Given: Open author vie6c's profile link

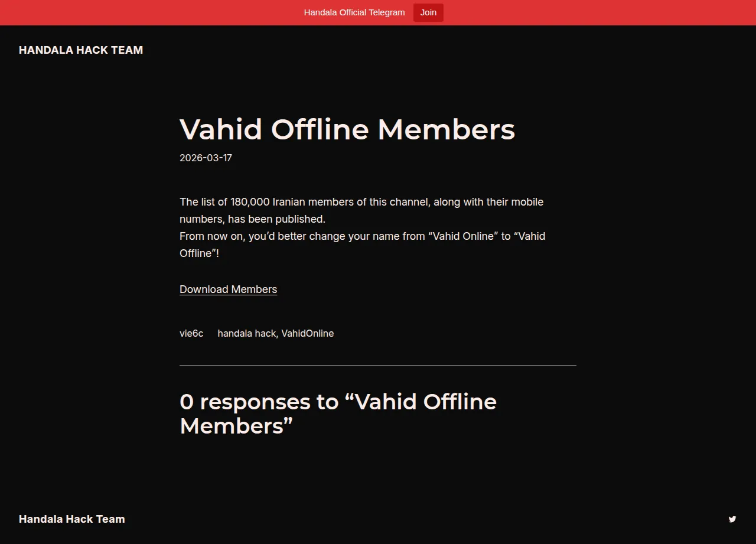Looking at the screenshot, I should click(x=191, y=333).
